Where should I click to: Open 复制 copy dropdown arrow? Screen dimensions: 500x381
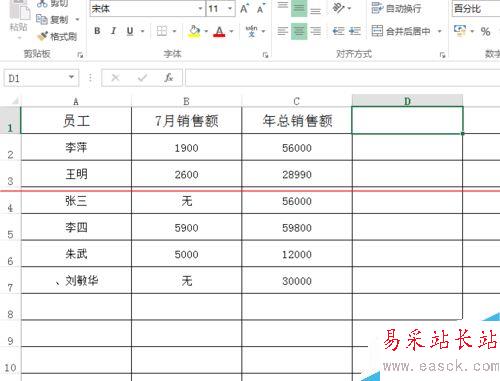coord(77,19)
